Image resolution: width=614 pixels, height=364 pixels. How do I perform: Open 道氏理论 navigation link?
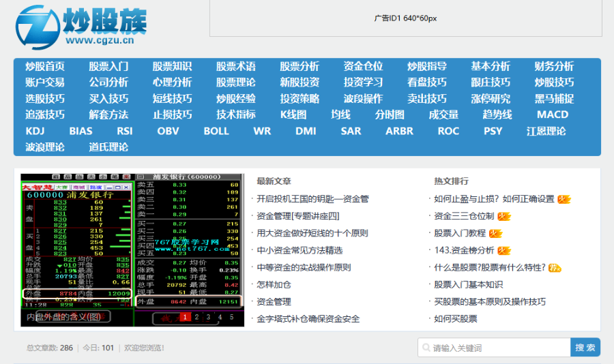pyautogui.click(x=108, y=147)
